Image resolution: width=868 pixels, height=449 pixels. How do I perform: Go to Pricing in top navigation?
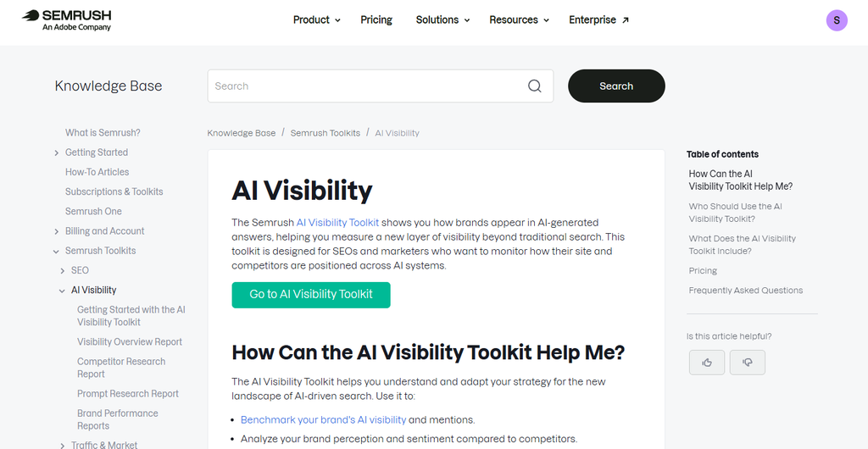[x=376, y=19]
